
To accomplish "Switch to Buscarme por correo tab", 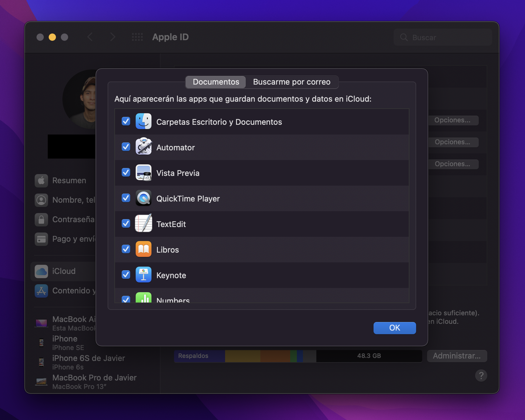I will click(x=291, y=82).
